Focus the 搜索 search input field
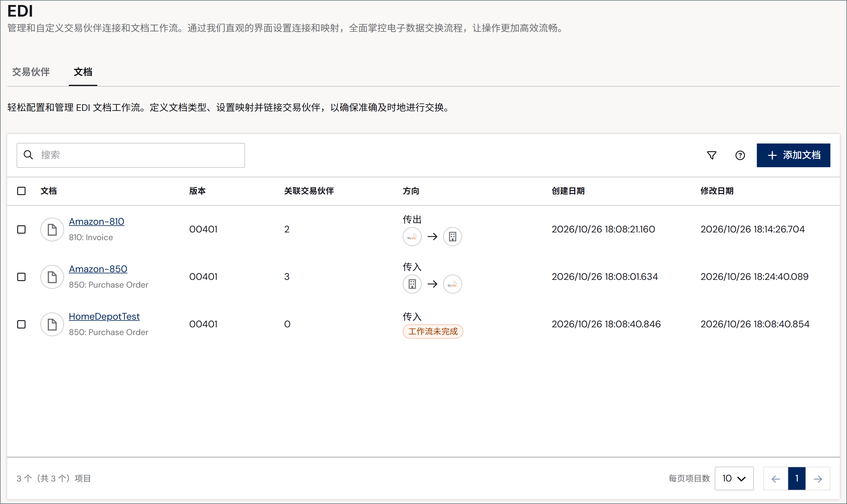Viewport: 847px width, 504px height. [131, 155]
